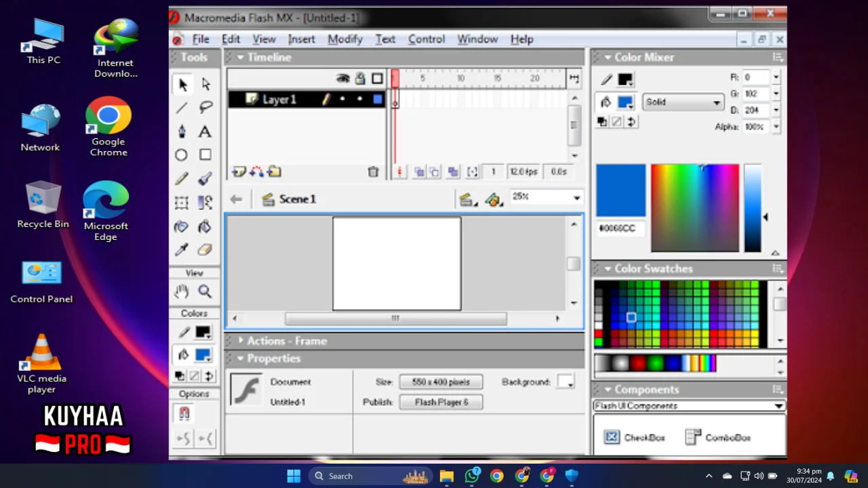The height and width of the screenshot is (488, 868).
Task: Click the ComboBox component
Action: point(717,438)
